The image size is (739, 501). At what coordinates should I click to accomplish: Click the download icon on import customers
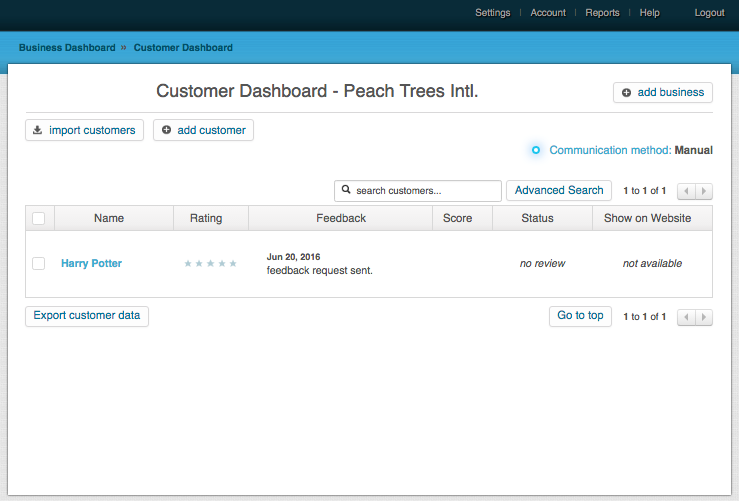pos(37,130)
